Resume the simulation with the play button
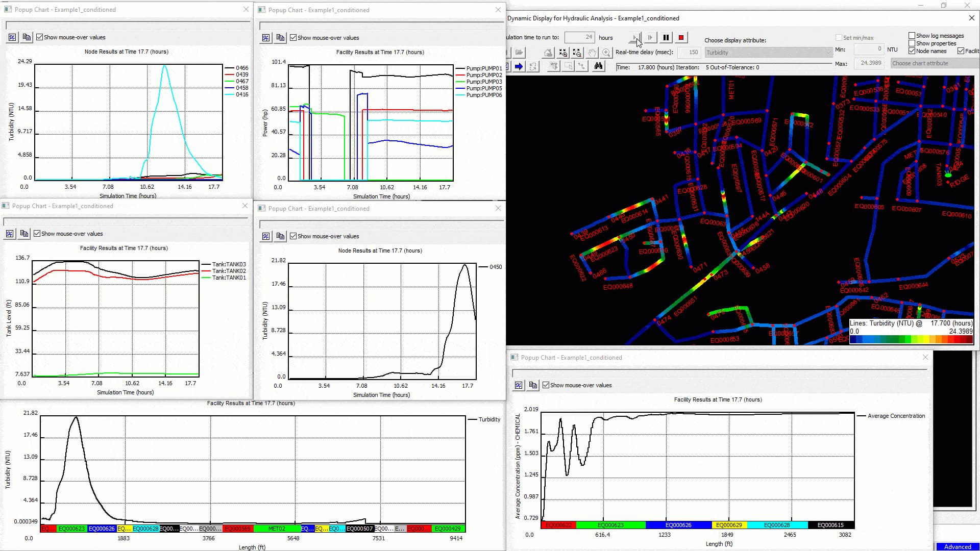Screen dimensions: 980x551 (x=634, y=37)
